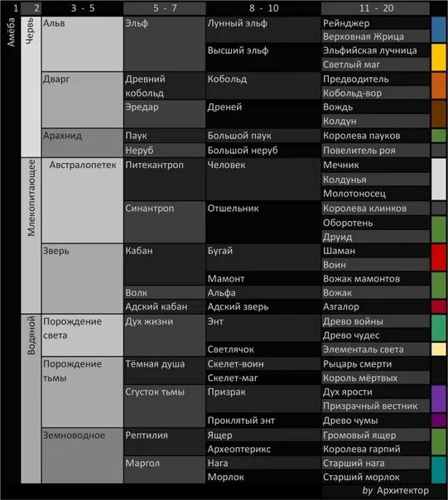Choose Высший эльф in the table
The width and height of the screenshot is (448, 500).
pyautogui.click(x=263, y=57)
